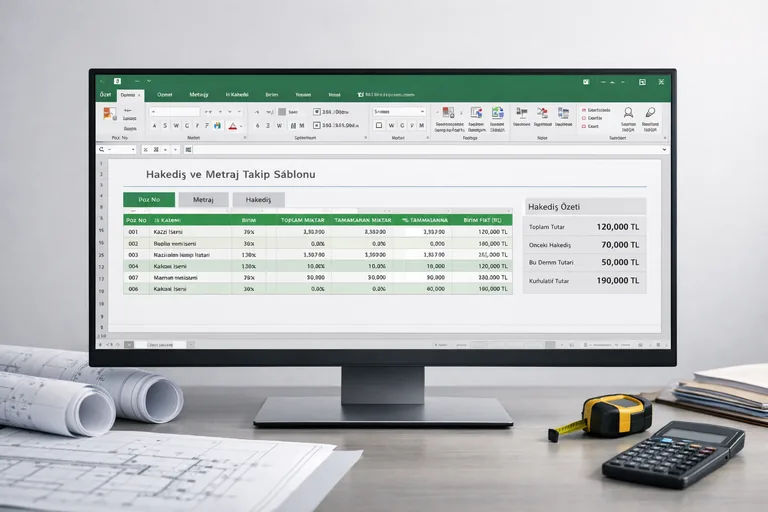This screenshot has width=768, height=512.
Task: Click the orange Paste clipboard icon
Action: pyautogui.click(x=109, y=113)
